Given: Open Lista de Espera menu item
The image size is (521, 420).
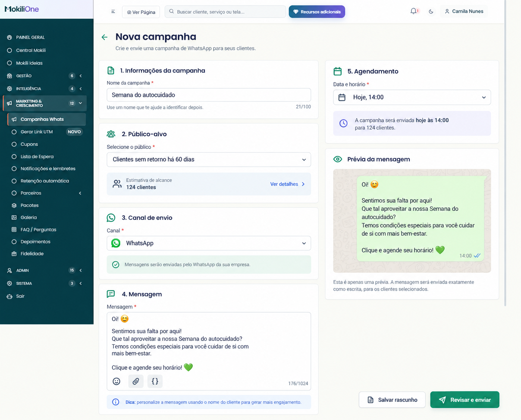Looking at the screenshot, I should (37, 157).
